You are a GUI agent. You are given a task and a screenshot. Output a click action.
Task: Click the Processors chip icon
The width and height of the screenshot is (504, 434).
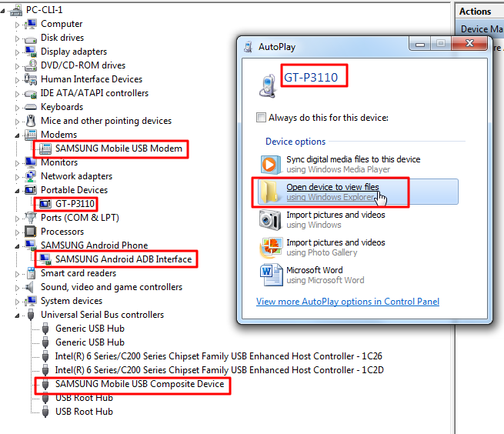click(32, 231)
